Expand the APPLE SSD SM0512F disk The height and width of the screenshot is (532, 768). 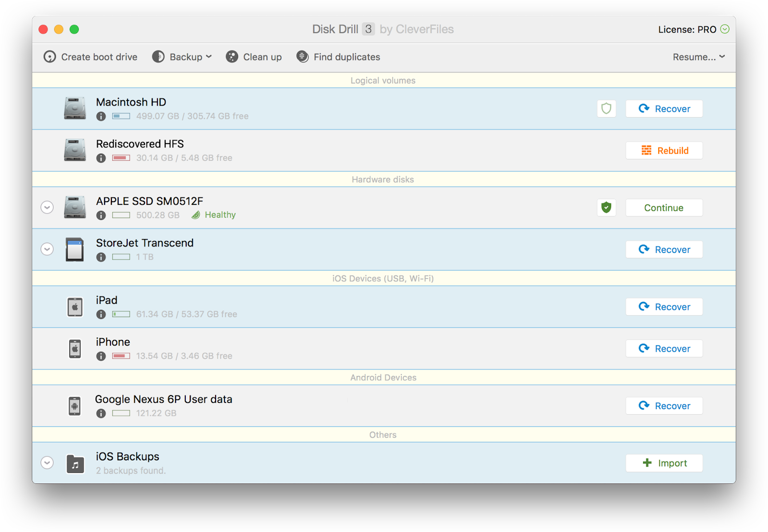pyautogui.click(x=47, y=208)
